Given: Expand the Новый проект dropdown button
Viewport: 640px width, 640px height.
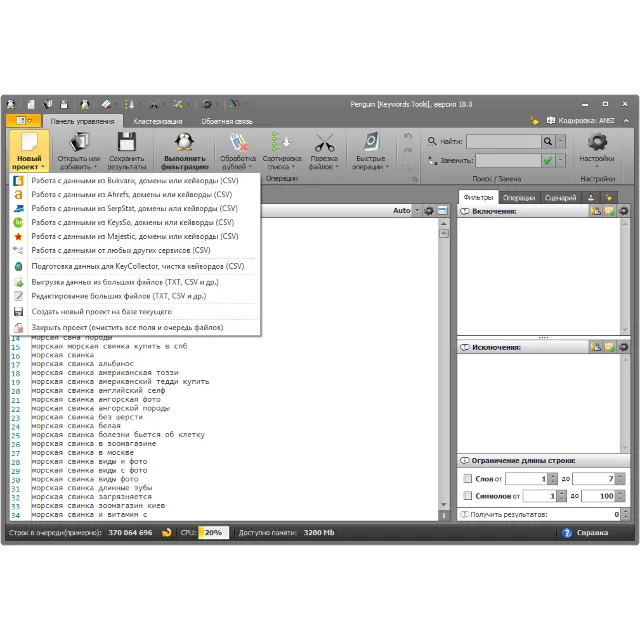Looking at the screenshot, I should (28, 151).
